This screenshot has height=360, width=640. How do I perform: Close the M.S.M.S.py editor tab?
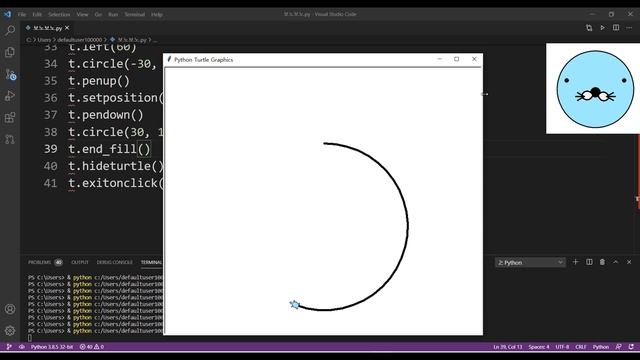pos(67,28)
